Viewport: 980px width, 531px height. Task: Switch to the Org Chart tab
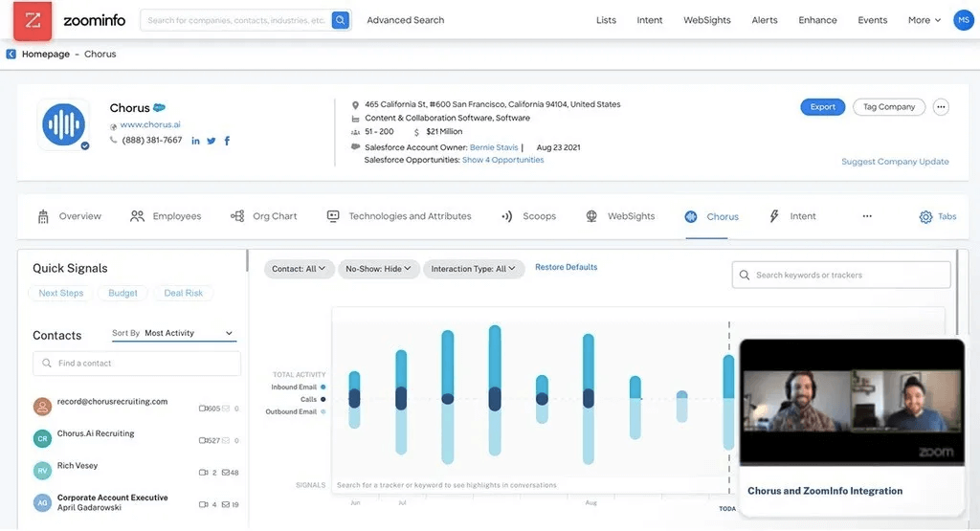pos(264,216)
